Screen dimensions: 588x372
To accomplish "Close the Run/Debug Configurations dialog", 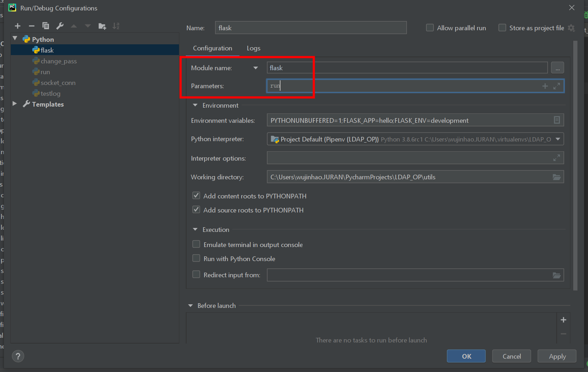I will (572, 8).
